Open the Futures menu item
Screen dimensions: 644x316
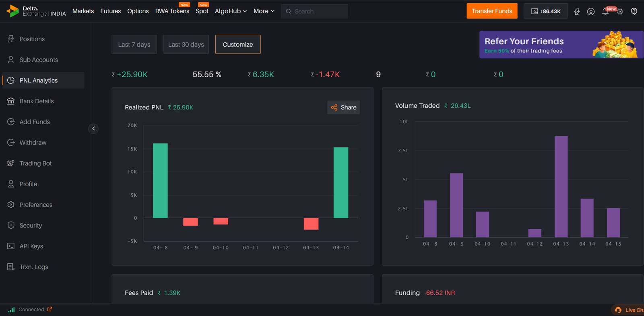(110, 11)
